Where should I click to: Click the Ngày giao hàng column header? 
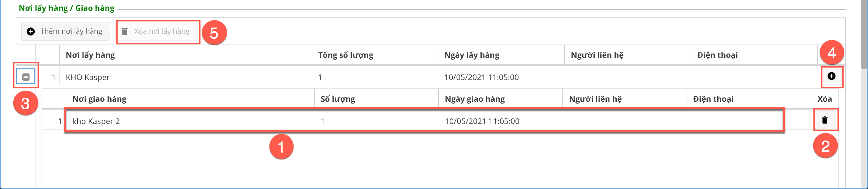(x=474, y=99)
